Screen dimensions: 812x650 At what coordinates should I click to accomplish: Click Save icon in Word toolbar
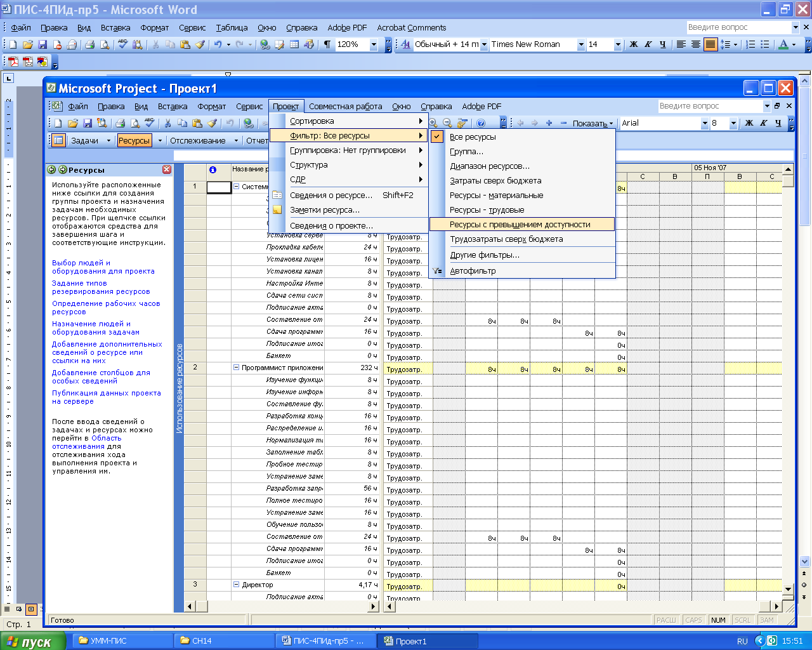(x=43, y=44)
